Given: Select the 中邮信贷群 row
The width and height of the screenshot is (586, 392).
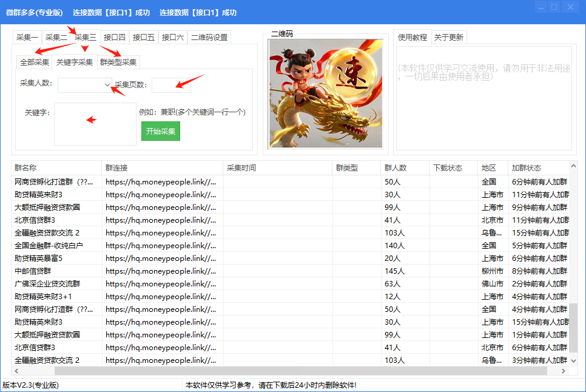Looking at the screenshot, I should click(291, 271).
